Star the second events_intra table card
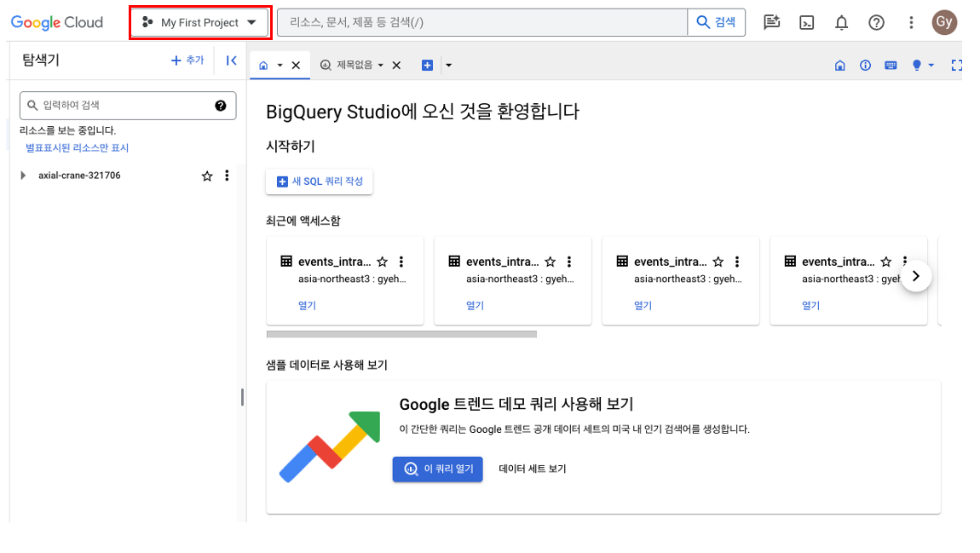 pos(550,262)
